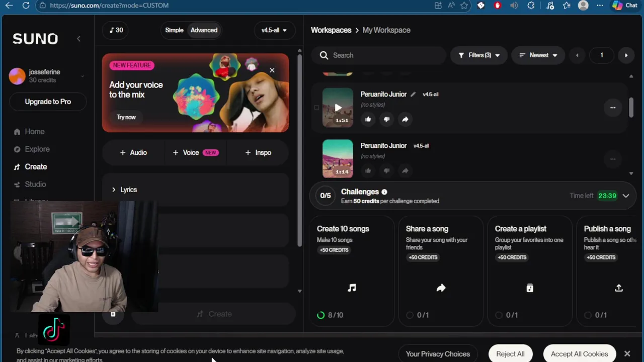Viewport: 644px width, 362px height.
Task: Open Studio in the sidebar
Action: pos(30,185)
